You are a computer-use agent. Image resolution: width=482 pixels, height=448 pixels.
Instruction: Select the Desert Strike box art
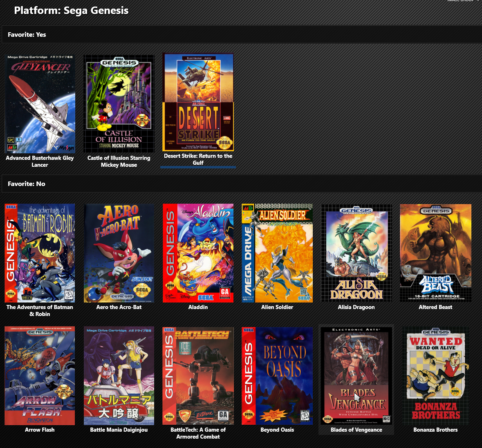tap(198, 102)
